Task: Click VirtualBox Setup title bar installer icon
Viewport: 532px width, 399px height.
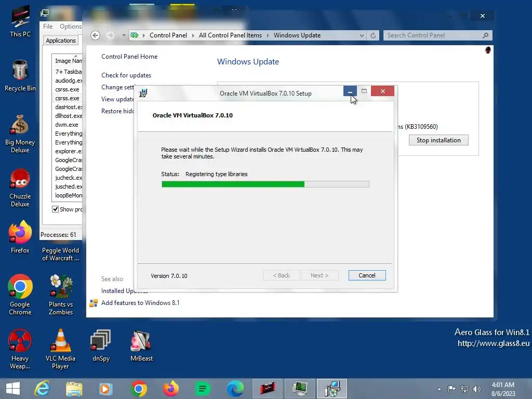Action: pyautogui.click(x=143, y=93)
